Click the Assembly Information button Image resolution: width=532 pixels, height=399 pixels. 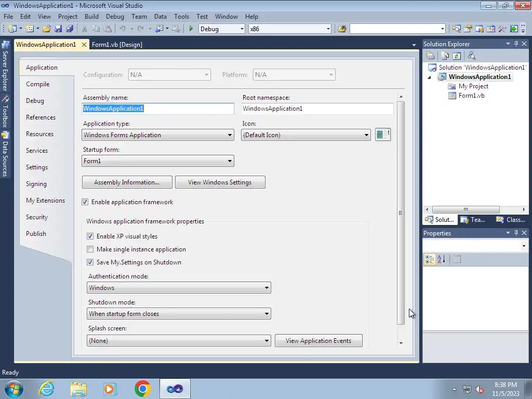(127, 182)
